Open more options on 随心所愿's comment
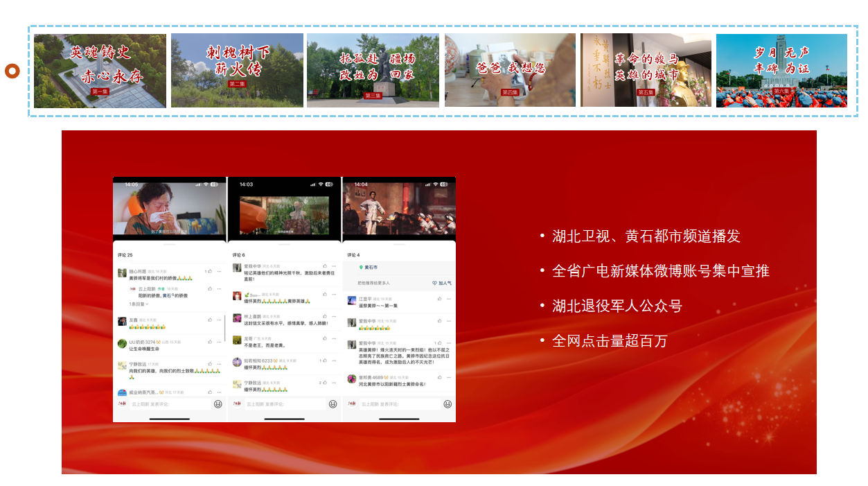This screenshot has width=868, height=486. tap(220, 271)
